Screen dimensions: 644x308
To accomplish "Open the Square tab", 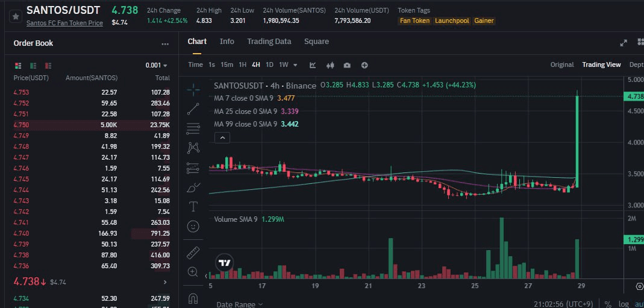I will [x=316, y=42].
